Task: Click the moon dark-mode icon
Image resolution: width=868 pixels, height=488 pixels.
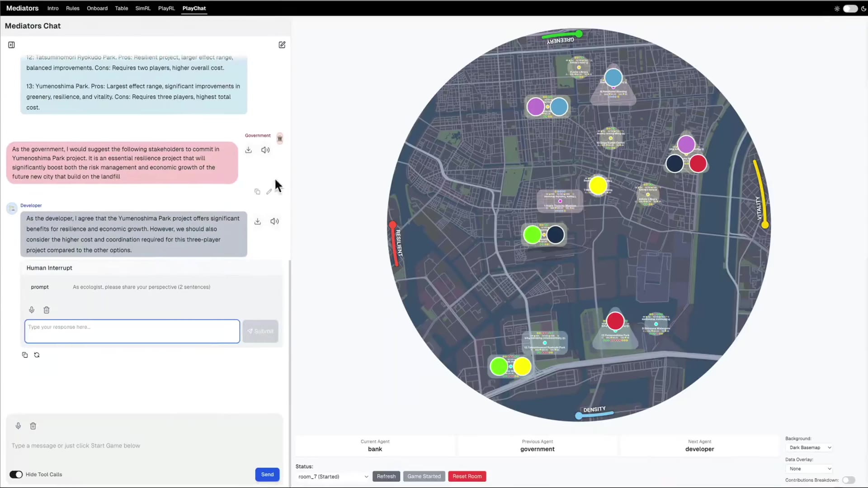Action: pyautogui.click(x=863, y=9)
